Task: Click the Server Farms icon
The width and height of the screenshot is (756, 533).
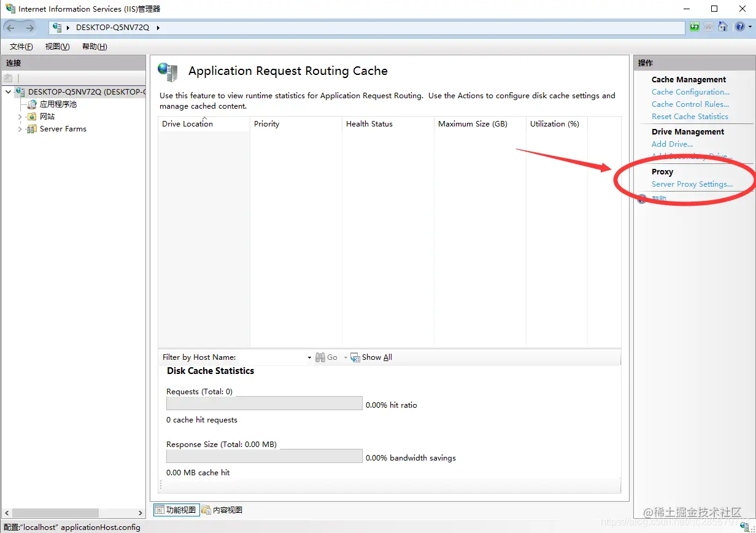Action: (x=31, y=129)
